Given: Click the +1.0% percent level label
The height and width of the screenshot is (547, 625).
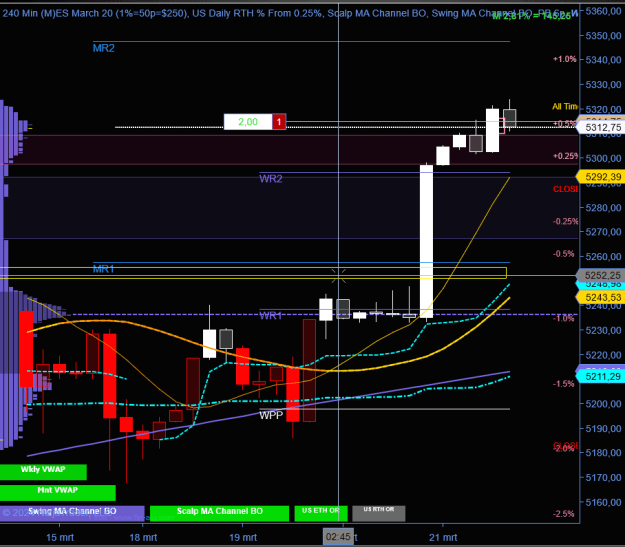Looking at the screenshot, I should [x=564, y=59].
